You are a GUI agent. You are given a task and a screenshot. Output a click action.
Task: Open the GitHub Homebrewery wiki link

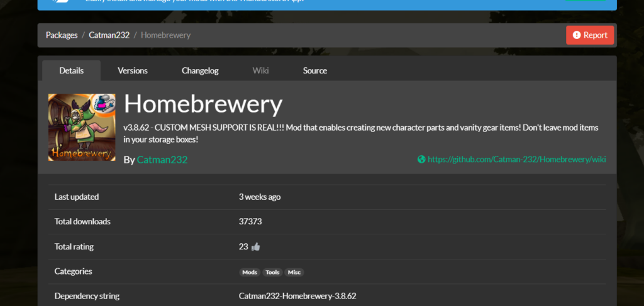[x=516, y=160]
